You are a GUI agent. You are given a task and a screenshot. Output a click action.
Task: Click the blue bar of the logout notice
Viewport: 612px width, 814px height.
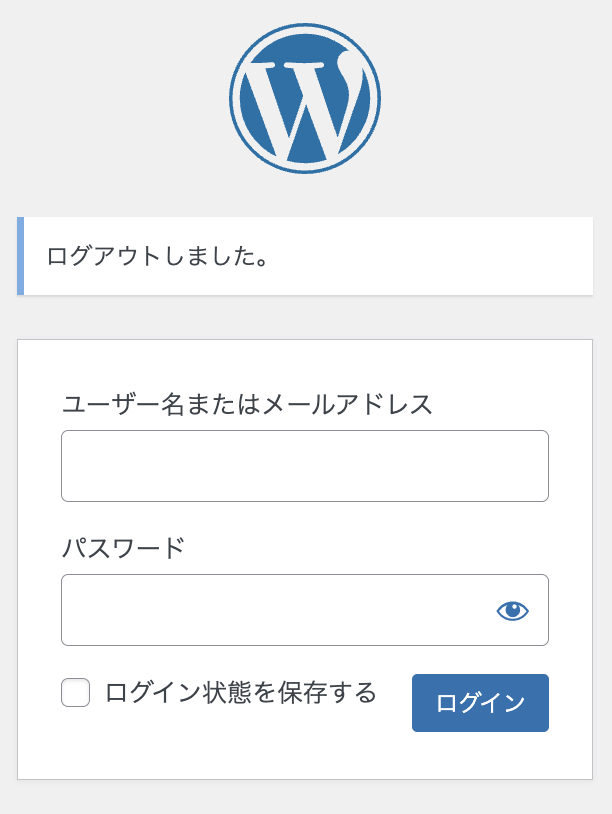pyautogui.click(x=20, y=256)
